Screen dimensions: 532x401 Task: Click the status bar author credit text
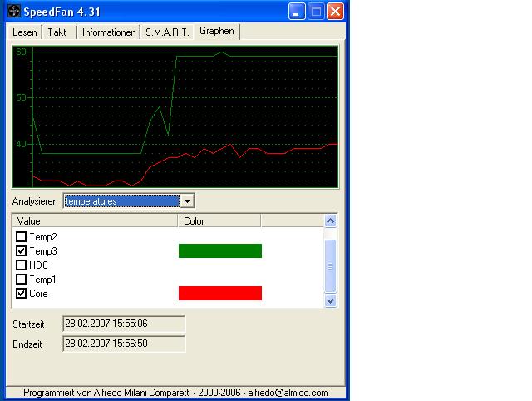175,393
